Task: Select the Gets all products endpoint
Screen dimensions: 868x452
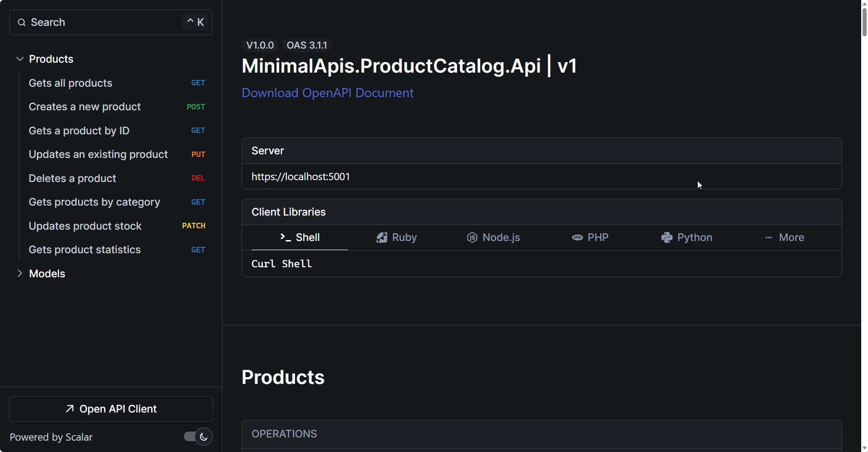Action: point(71,83)
